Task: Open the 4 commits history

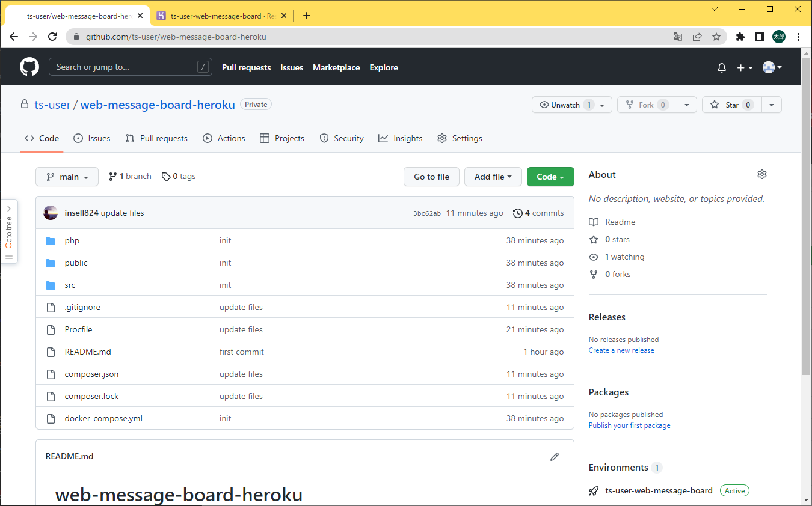Action: 538,213
